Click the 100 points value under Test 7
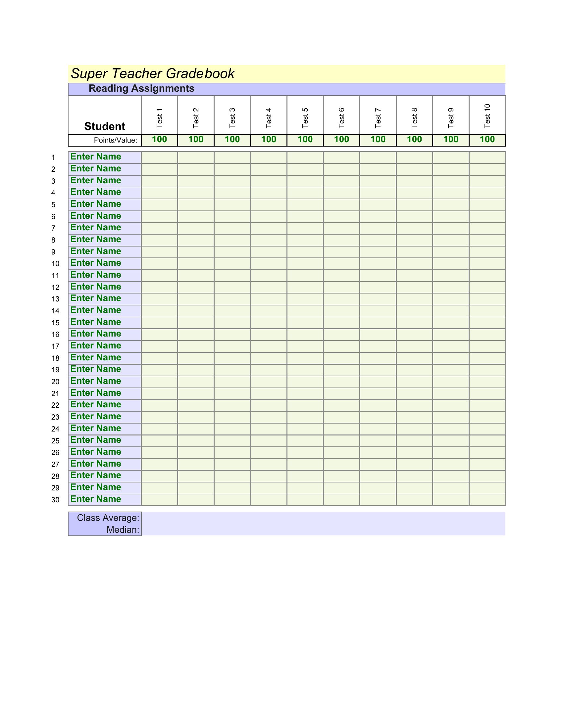 [x=378, y=140]
